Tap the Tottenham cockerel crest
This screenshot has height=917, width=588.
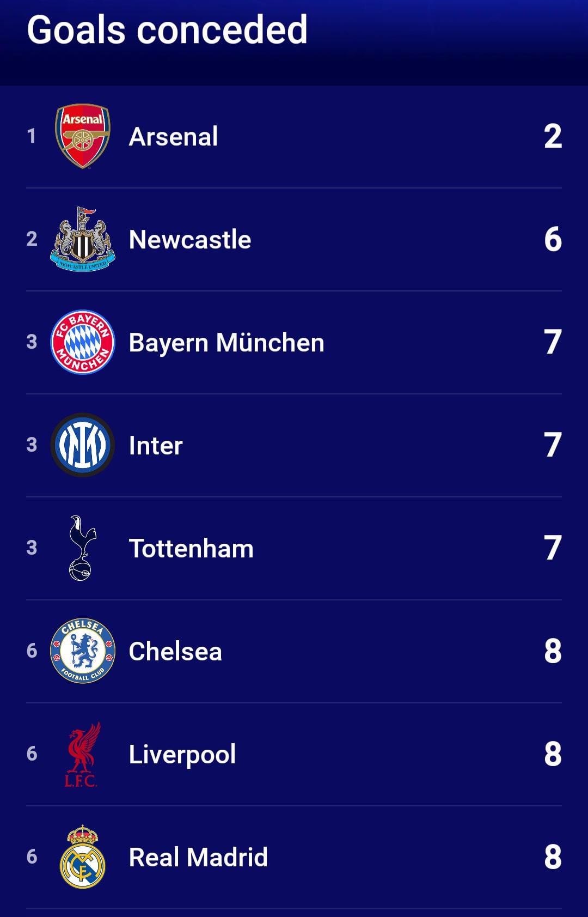(82, 548)
